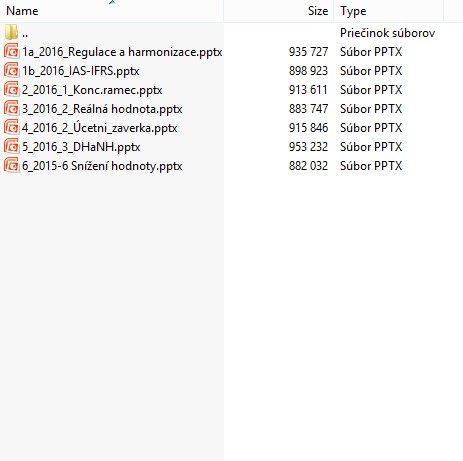Image resolution: width=463 pixels, height=461 pixels.
Task: Select the file name 5_2016_3_DHaNH.pptx
Action: 81,147
